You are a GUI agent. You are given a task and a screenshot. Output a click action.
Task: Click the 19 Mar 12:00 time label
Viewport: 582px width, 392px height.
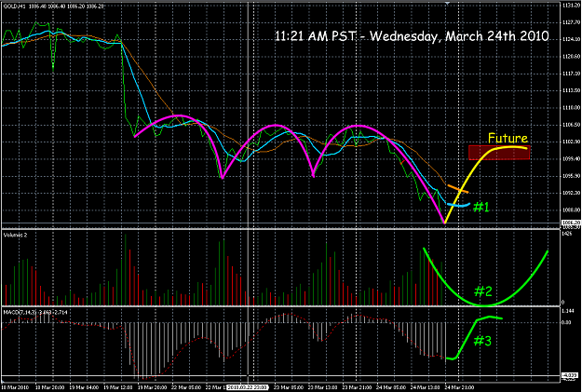pos(118,387)
